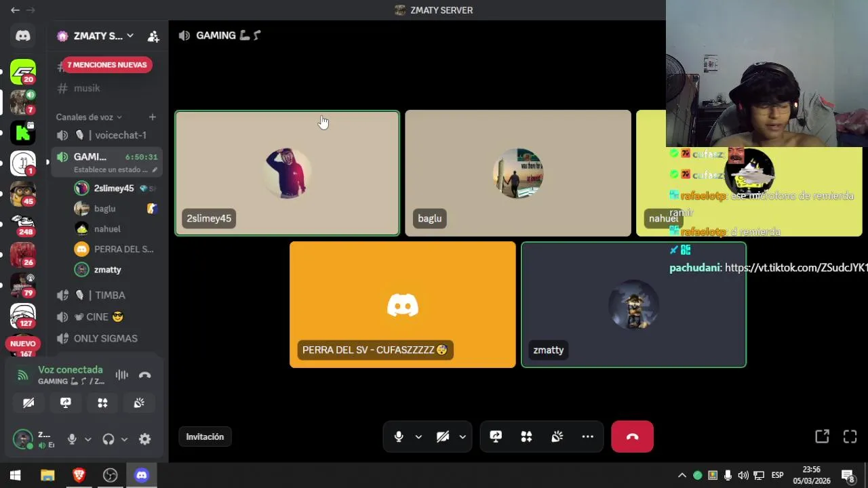
Task: Open server icon with 20 badge
Action: click(23, 72)
